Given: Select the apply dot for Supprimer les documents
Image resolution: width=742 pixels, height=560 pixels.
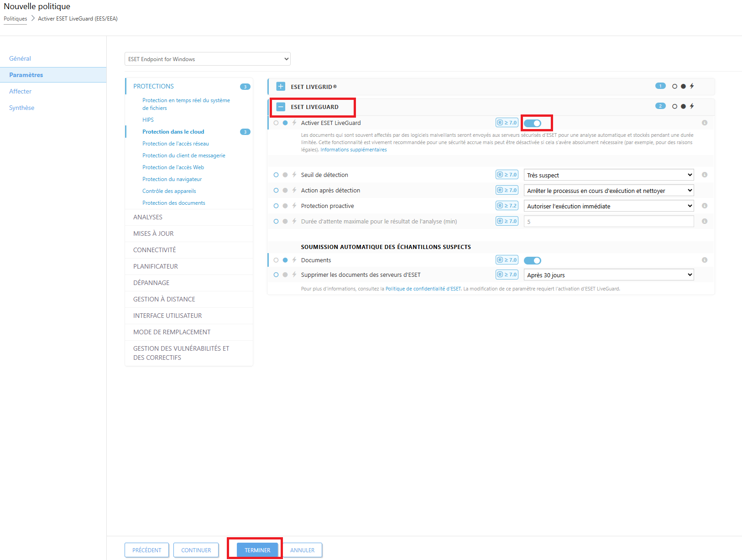Looking at the screenshot, I should tap(285, 275).
